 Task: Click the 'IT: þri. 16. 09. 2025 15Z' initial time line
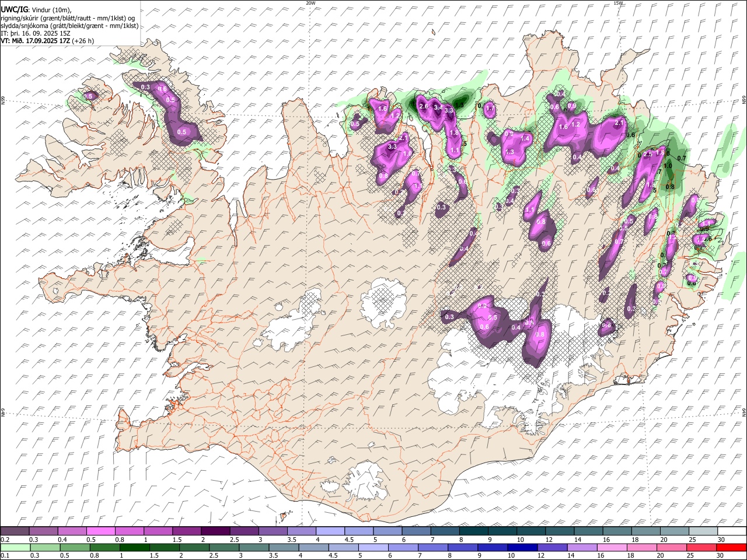[x=35, y=33]
